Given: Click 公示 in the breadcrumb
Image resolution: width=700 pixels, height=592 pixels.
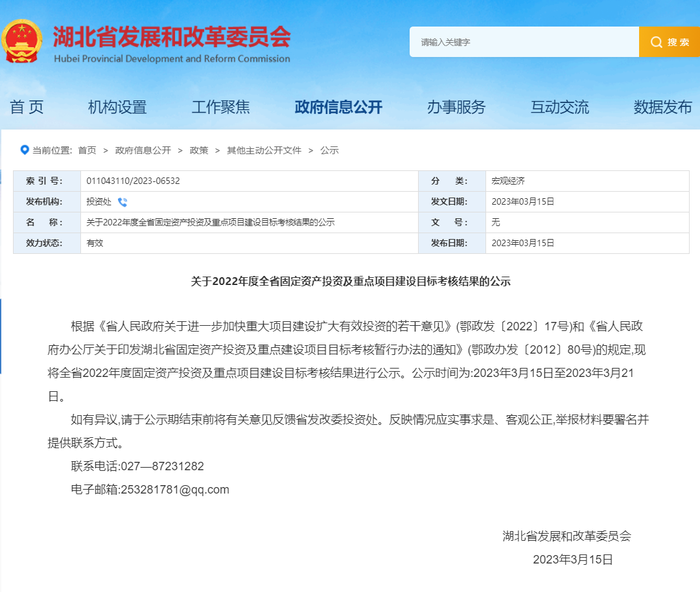Looking at the screenshot, I should pos(329,150).
